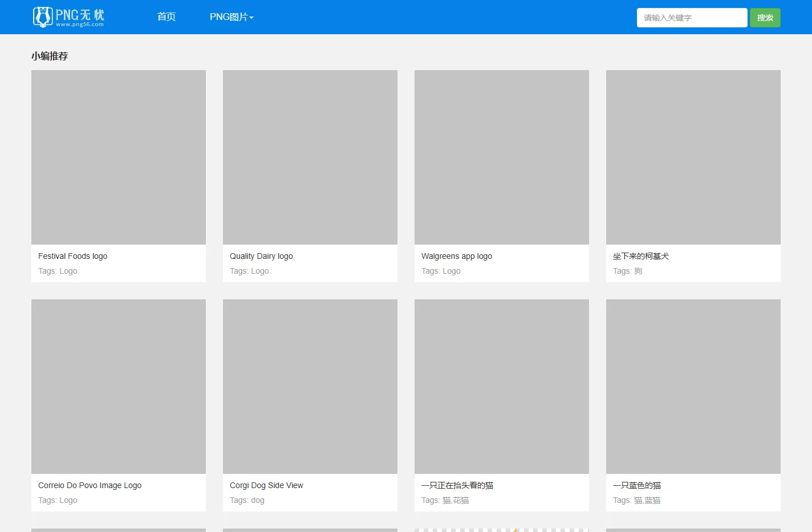
Task: Select the 蓝猫 tag under 一只蓝色的猫
Action: click(653, 500)
